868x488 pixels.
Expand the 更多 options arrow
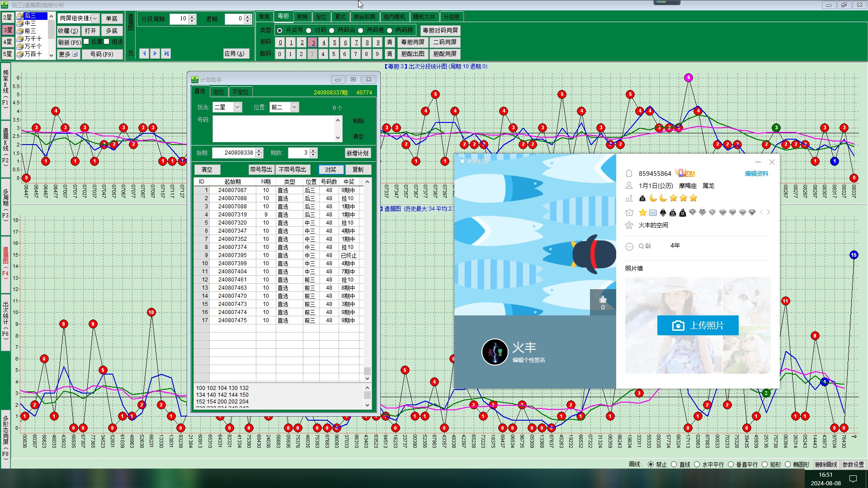point(75,54)
